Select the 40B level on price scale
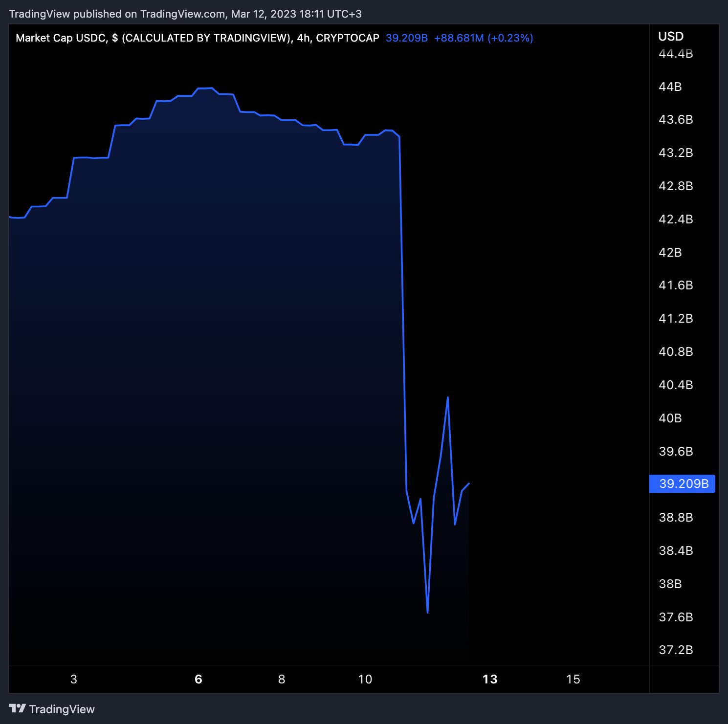Screen dimensions: 728x724 pyautogui.click(x=671, y=418)
